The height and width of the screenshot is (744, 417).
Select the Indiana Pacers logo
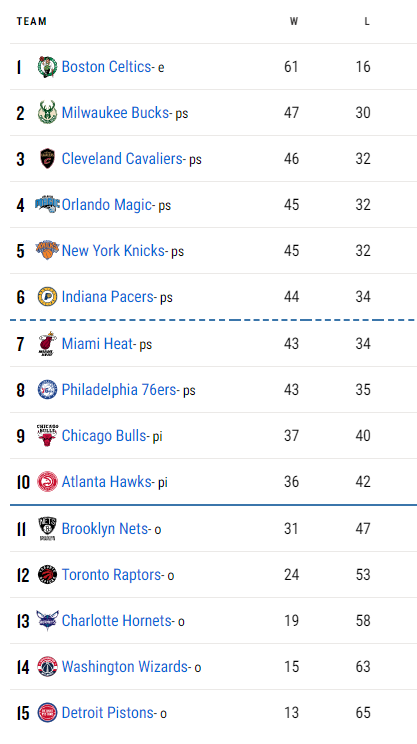click(47, 297)
